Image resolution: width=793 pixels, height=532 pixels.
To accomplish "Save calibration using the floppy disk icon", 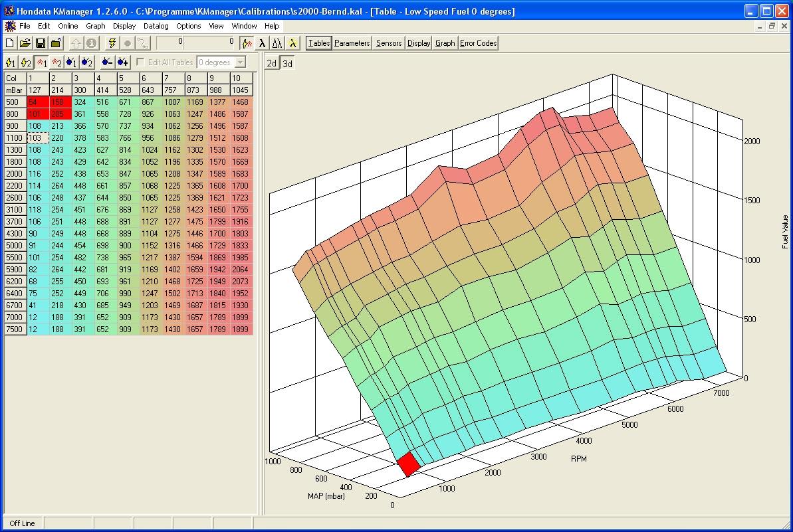I will coord(41,43).
